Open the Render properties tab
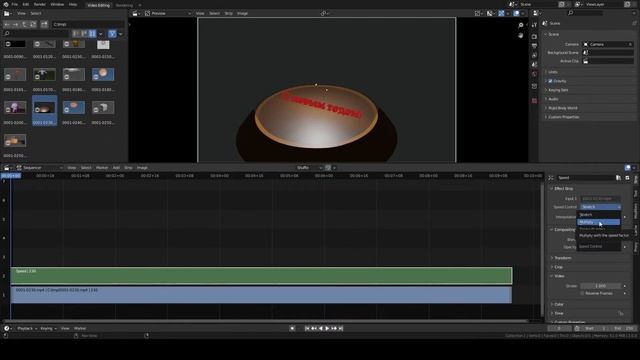640x360 pixels. 534,36
